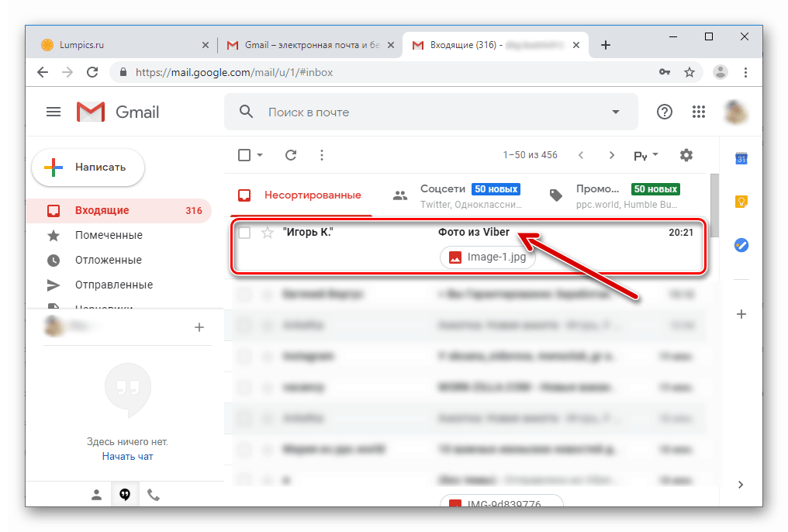Click the Начать чат link
The height and width of the screenshot is (532, 788).
point(127,456)
